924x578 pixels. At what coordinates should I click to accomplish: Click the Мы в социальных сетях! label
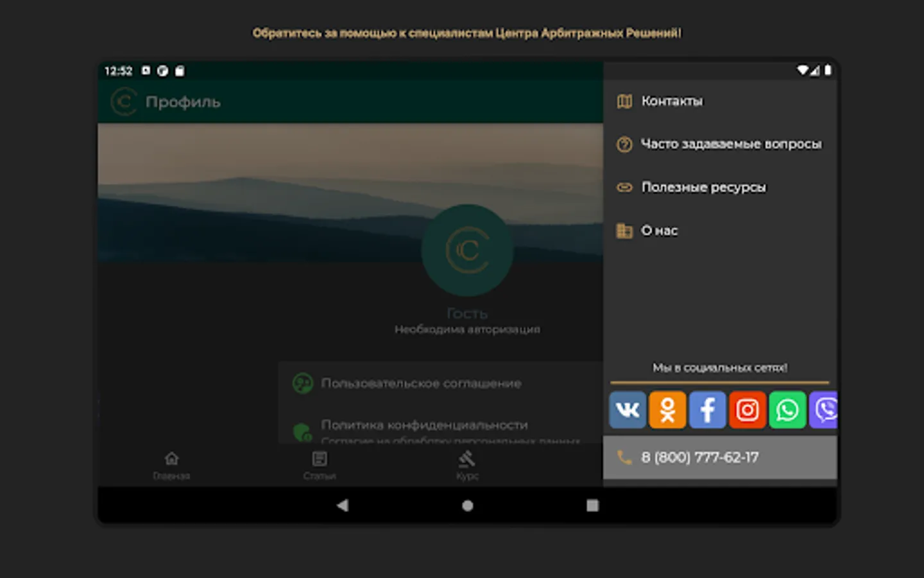click(720, 368)
